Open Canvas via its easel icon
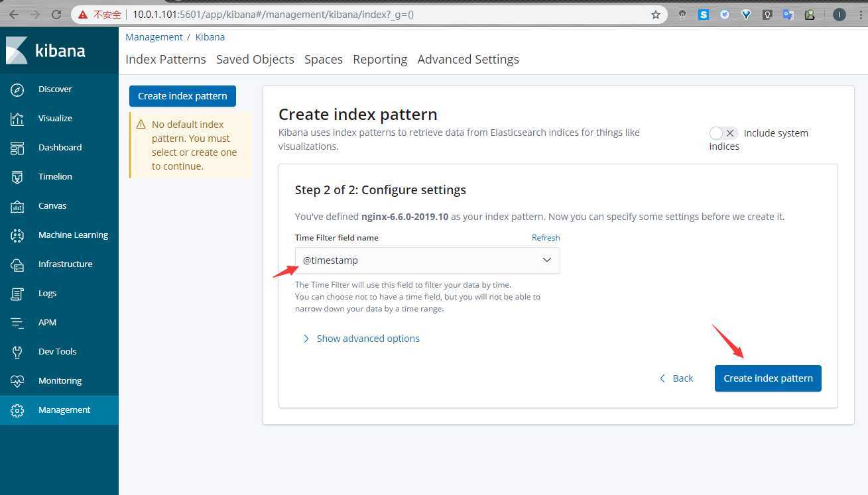Image resolution: width=868 pixels, height=495 pixels. (17, 206)
